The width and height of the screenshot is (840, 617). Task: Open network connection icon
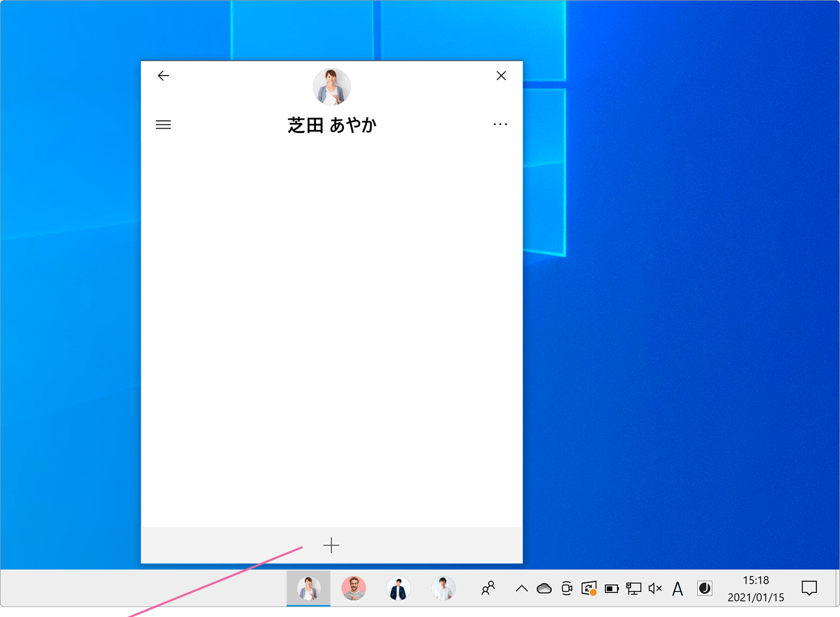coord(634,589)
